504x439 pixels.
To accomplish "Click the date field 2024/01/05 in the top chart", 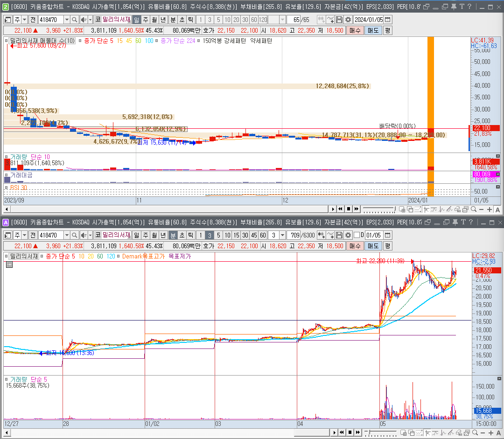I will click(369, 20).
